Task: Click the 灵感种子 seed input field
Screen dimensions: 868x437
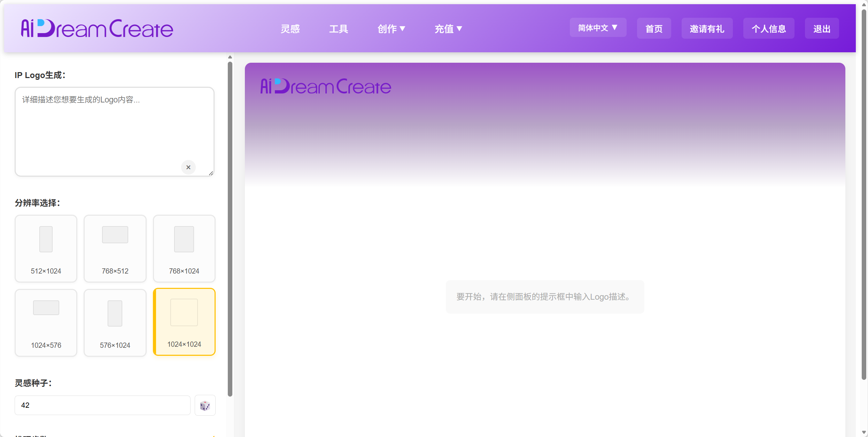Action: coord(102,405)
